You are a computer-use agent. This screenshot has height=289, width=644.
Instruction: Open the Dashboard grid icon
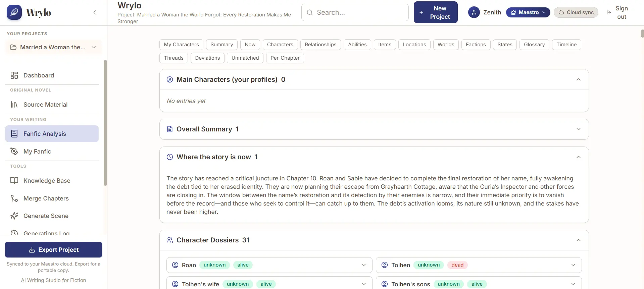tap(14, 75)
